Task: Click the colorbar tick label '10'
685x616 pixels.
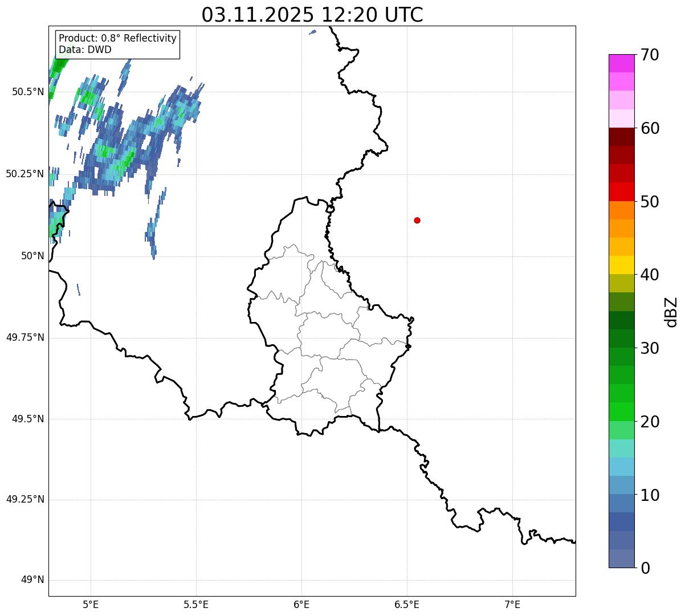Action: tap(650, 495)
